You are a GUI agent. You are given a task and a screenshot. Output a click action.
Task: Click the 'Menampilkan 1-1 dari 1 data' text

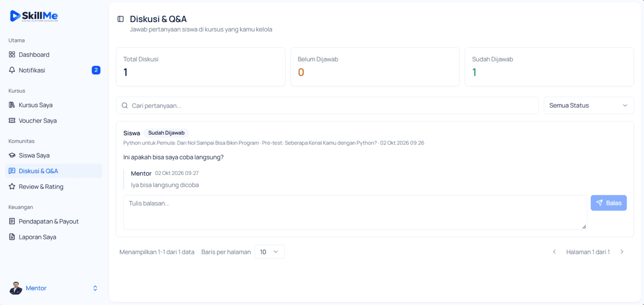[157, 252]
